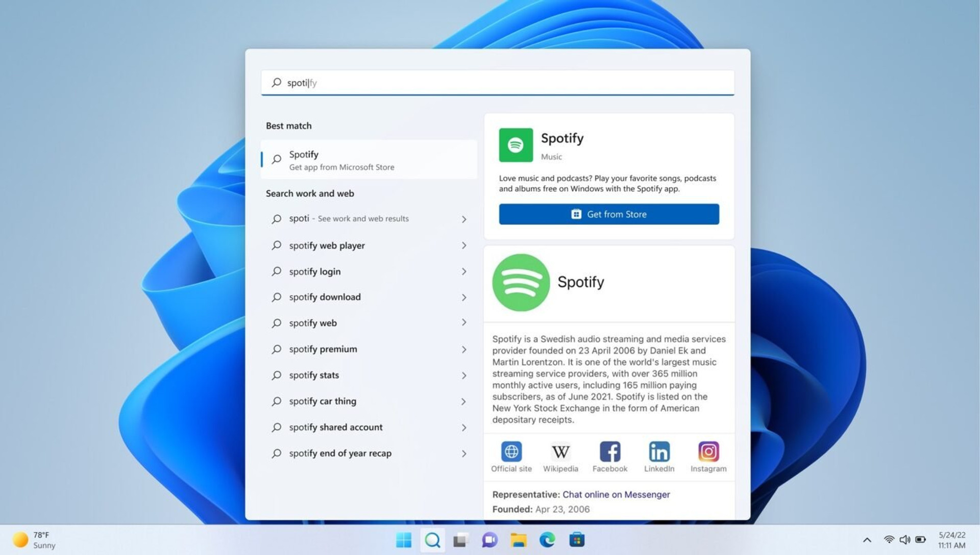
Task: Expand arrow for spotify car thing
Action: tap(464, 401)
